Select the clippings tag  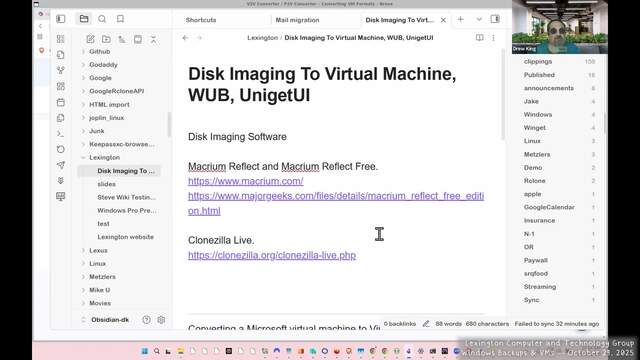[x=538, y=62]
